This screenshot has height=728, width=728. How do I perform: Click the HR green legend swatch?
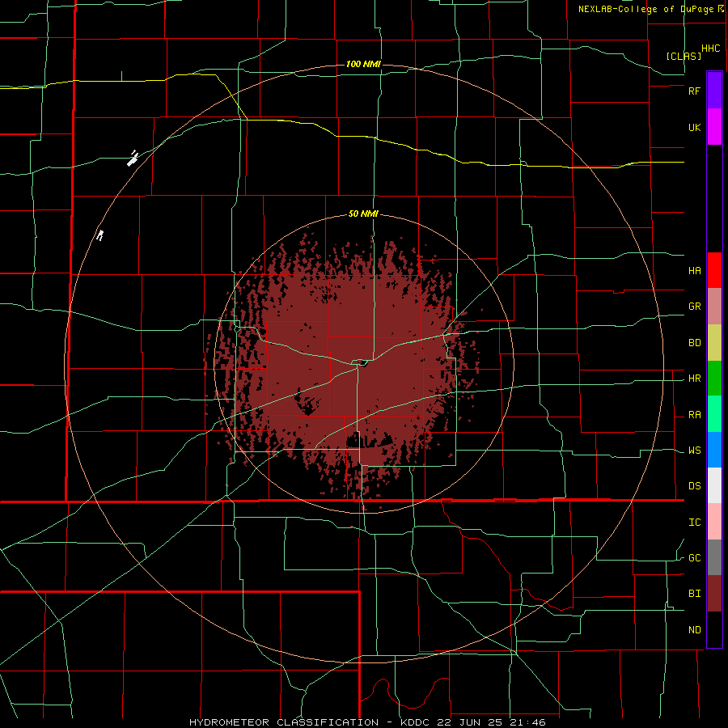[714, 378]
